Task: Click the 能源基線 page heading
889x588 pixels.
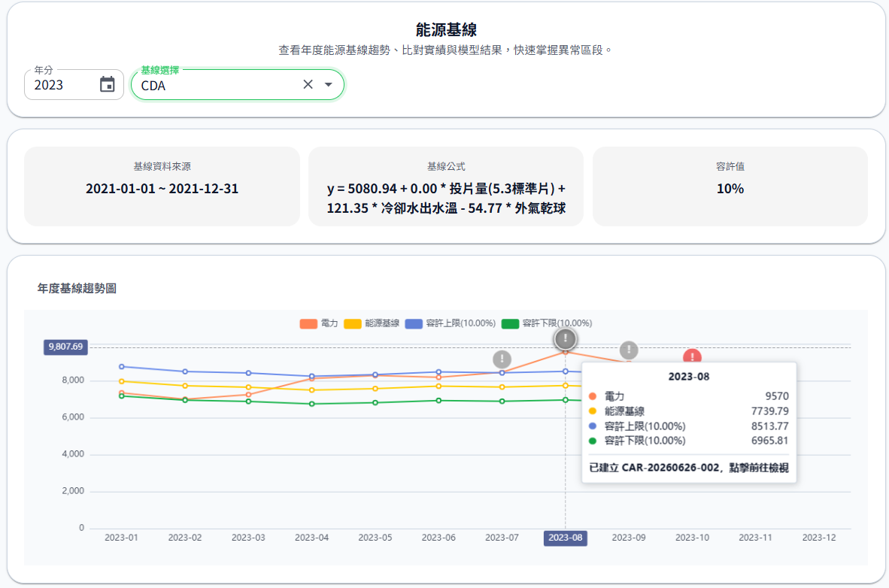Action: 446,29
